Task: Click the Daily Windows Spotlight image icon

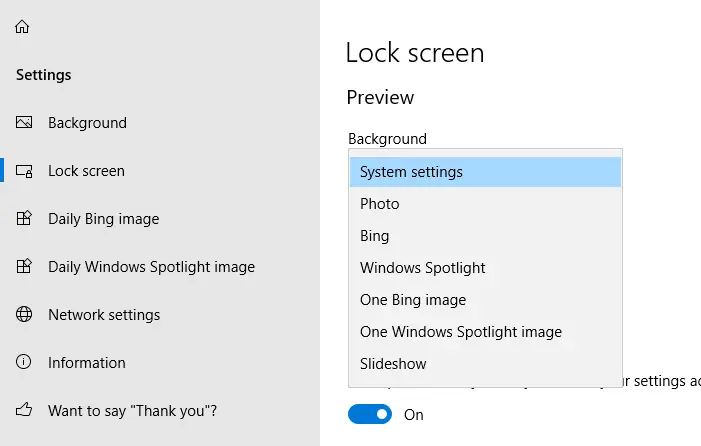Action: [x=24, y=267]
